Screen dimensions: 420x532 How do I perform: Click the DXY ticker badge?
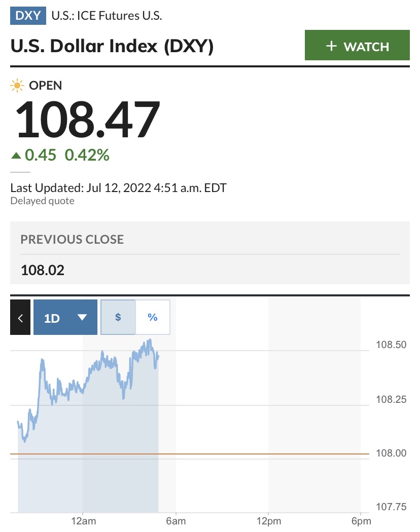click(x=28, y=15)
